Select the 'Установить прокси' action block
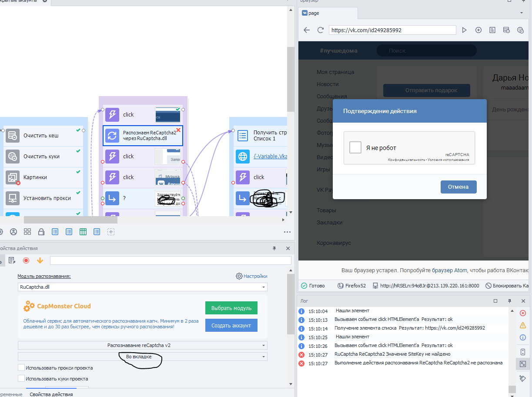 43,198
